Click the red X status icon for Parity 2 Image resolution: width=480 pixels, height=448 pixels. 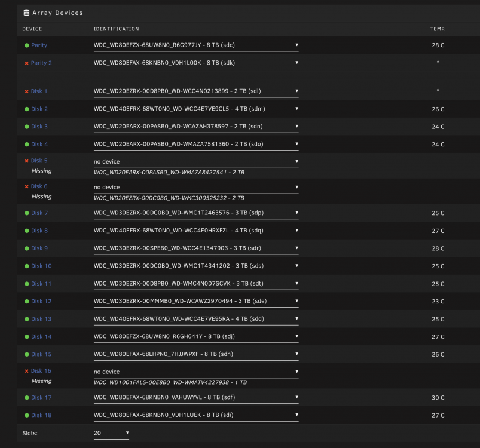point(27,63)
